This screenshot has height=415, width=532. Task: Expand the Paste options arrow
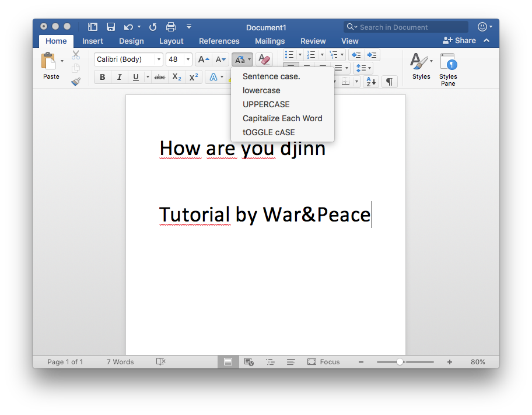point(62,61)
